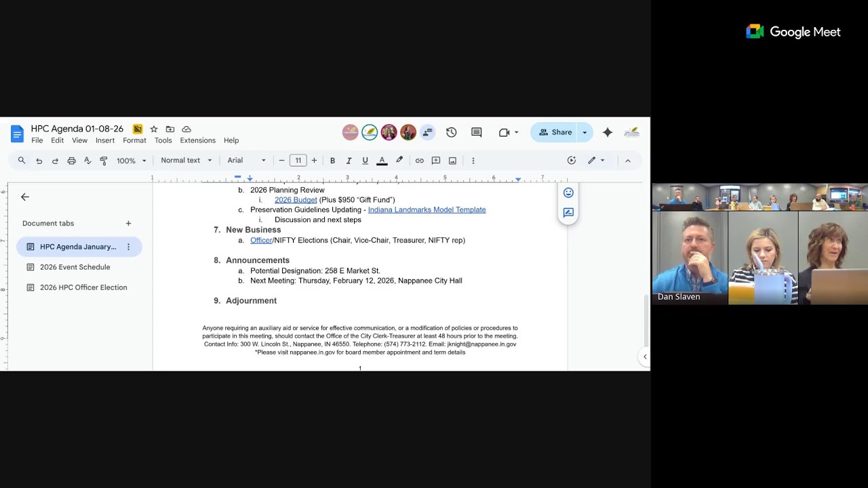868x488 pixels.
Task: Redo the last action
Action: [55, 161]
